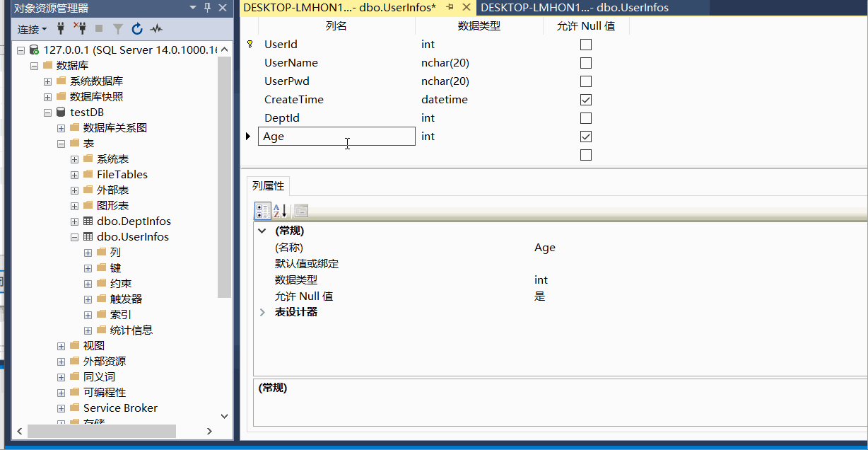Click the 允许 Null 值 column header

point(586,26)
